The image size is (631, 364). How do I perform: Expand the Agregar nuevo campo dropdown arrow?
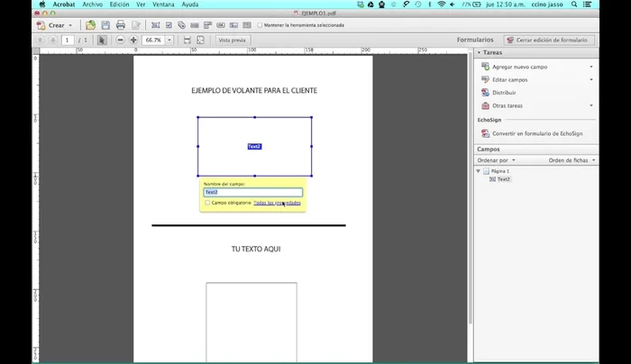click(591, 68)
